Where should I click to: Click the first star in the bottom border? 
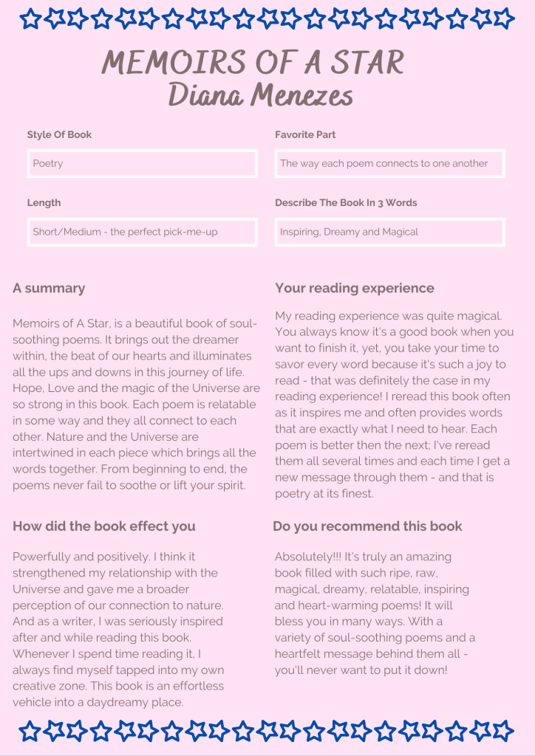pyautogui.click(x=31, y=731)
